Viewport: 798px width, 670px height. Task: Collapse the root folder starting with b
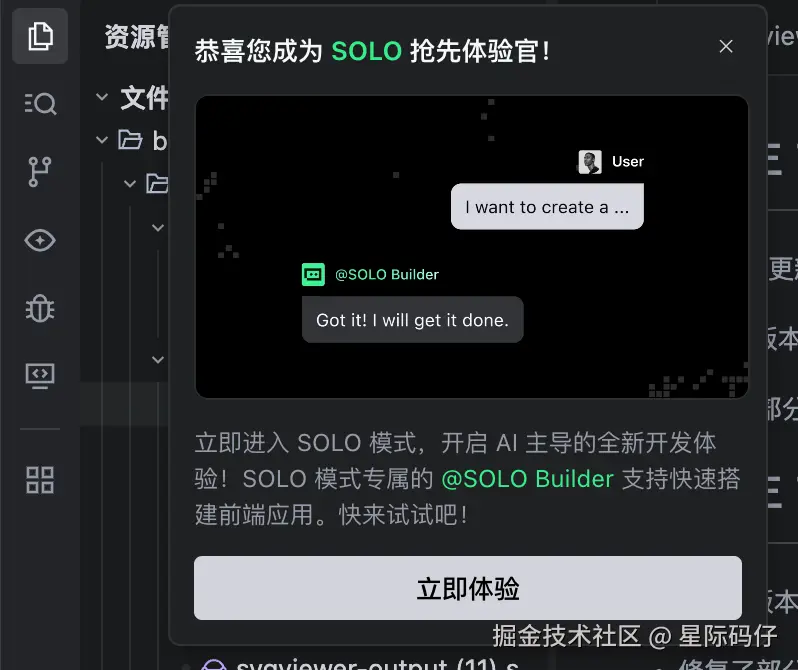102,139
